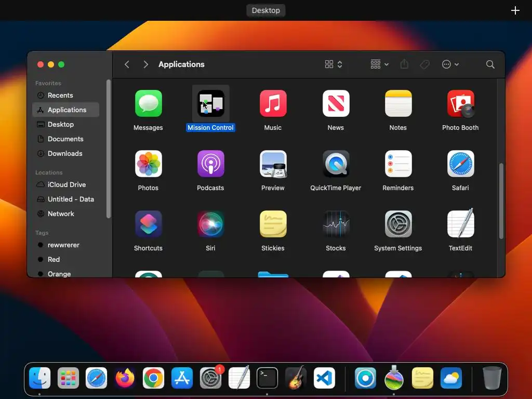Select the System Settings icon in Finder
The height and width of the screenshot is (399, 532).
(398, 224)
